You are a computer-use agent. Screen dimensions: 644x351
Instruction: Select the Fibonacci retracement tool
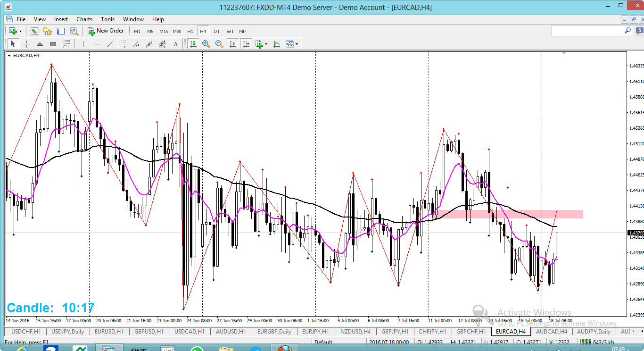pyautogui.click(x=123, y=44)
